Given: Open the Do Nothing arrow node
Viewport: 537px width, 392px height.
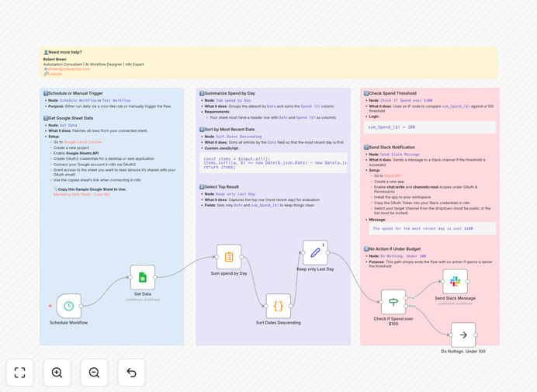Looking at the screenshot, I should point(463,335).
